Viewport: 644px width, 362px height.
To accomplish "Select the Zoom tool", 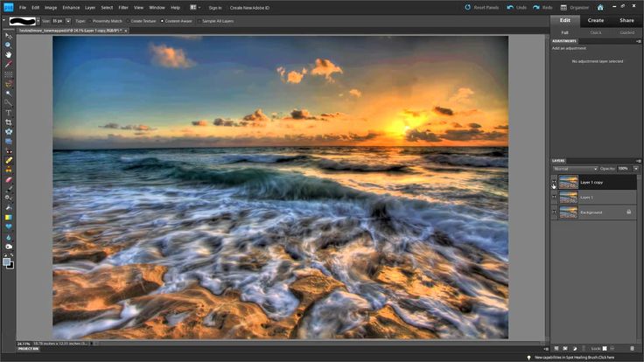I will point(8,45).
